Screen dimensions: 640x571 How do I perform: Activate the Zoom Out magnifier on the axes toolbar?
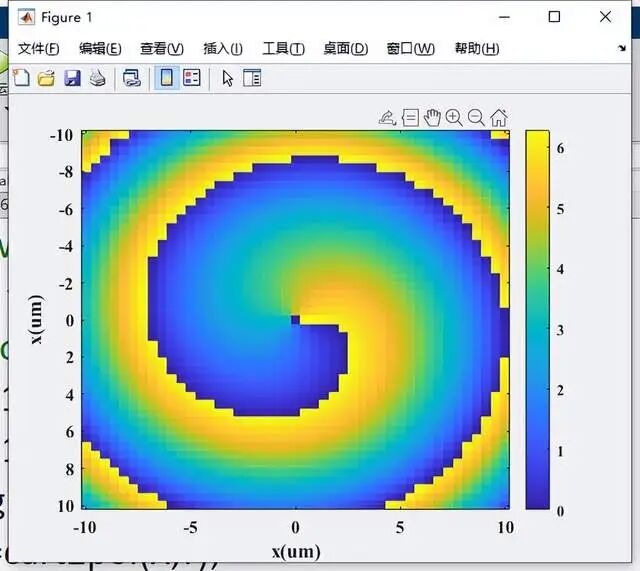coord(476,118)
